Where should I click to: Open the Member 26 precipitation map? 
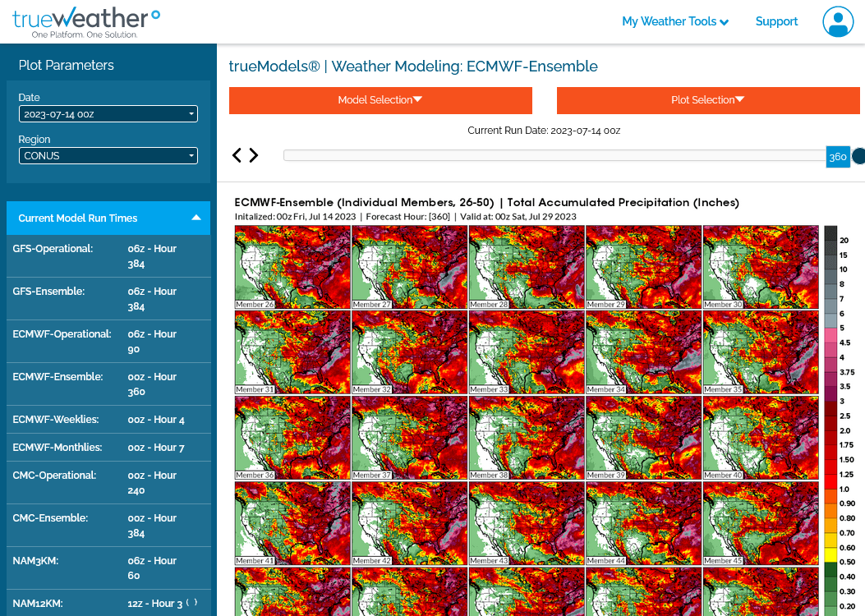(x=292, y=267)
